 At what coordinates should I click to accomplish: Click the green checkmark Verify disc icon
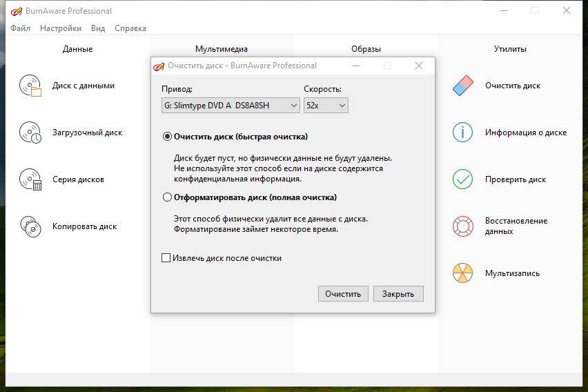tap(463, 179)
